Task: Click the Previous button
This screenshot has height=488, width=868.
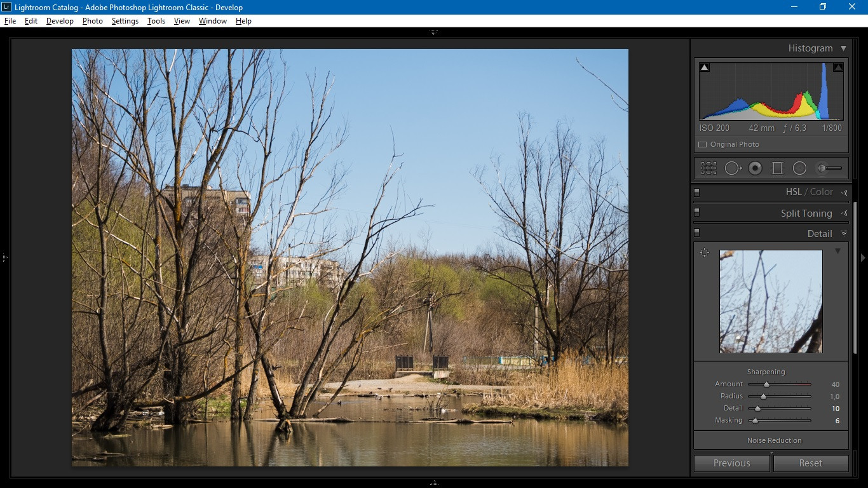Action: (x=731, y=463)
